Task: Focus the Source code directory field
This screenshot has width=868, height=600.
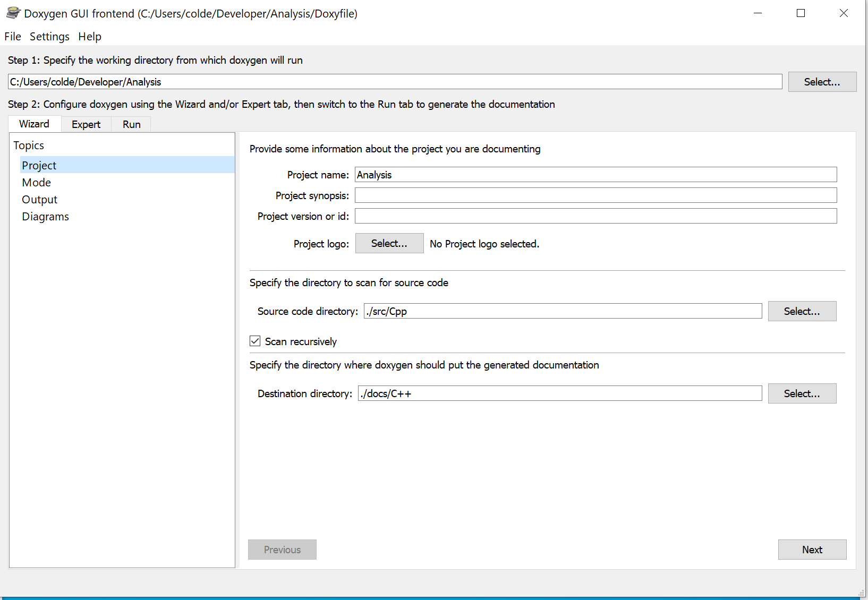Action: [x=563, y=311]
